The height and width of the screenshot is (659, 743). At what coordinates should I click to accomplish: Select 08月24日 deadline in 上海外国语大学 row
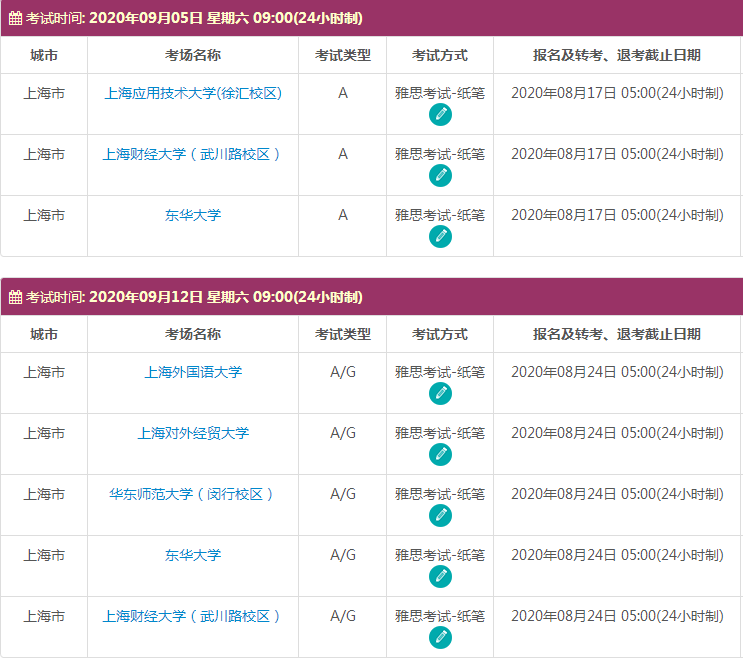click(x=617, y=372)
